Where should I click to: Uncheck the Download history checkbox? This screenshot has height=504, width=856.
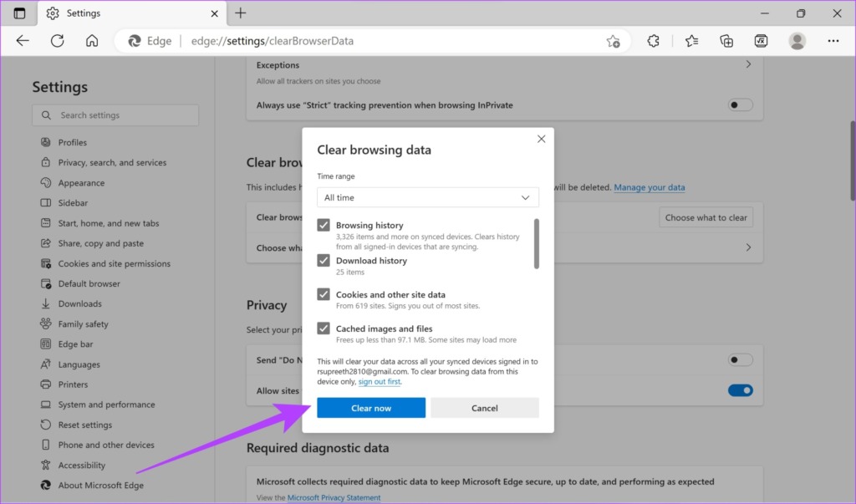pos(324,260)
